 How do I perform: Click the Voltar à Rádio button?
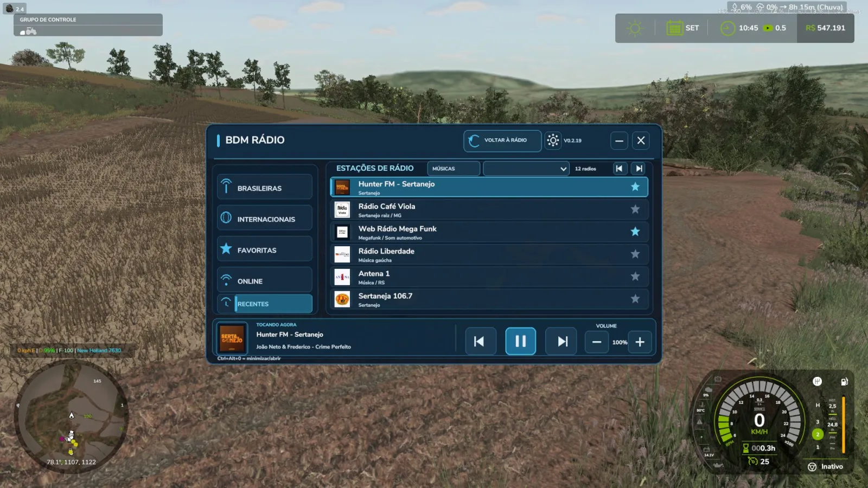(x=502, y=140)
